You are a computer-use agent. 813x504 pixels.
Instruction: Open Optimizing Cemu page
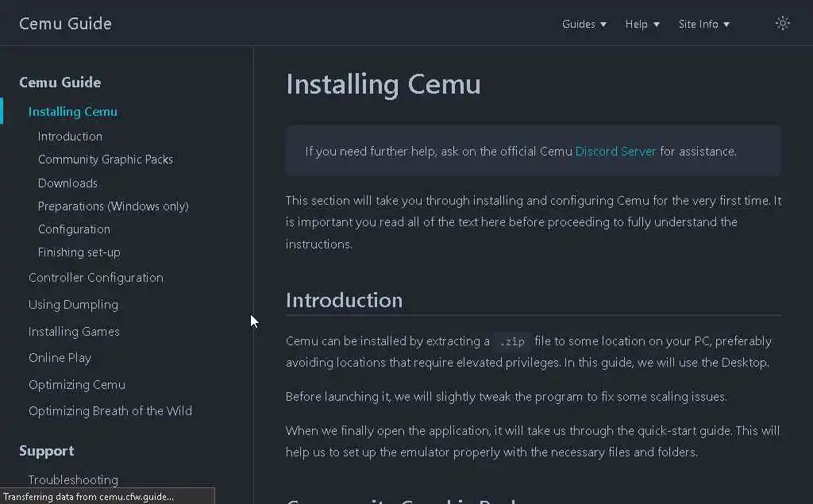77,385
